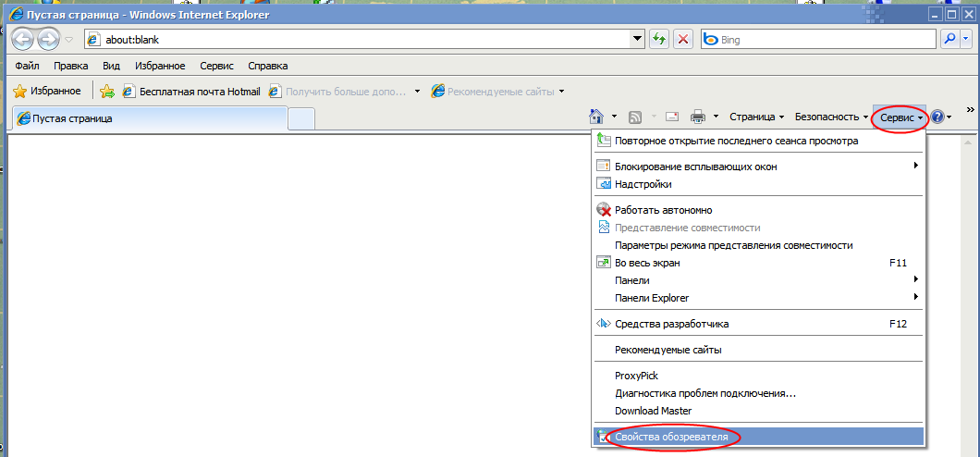Select Рекомендуемые сайты in Сервис menu

click(758, 350)
